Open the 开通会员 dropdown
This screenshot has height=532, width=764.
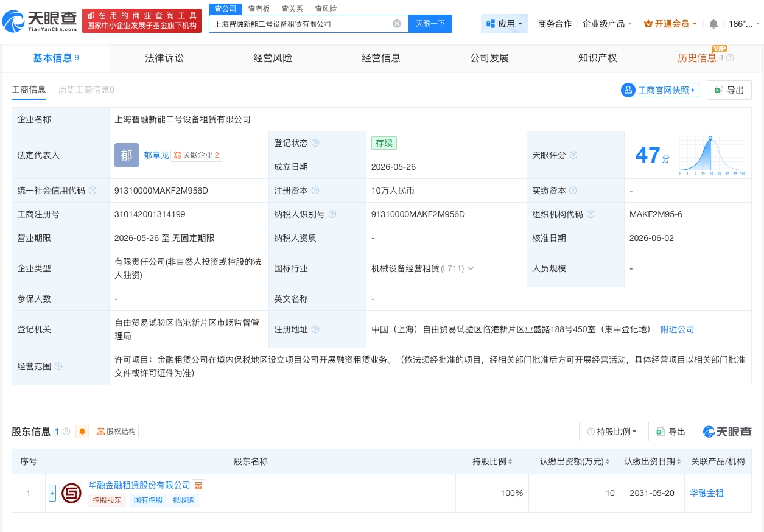(x=670, y=24)
